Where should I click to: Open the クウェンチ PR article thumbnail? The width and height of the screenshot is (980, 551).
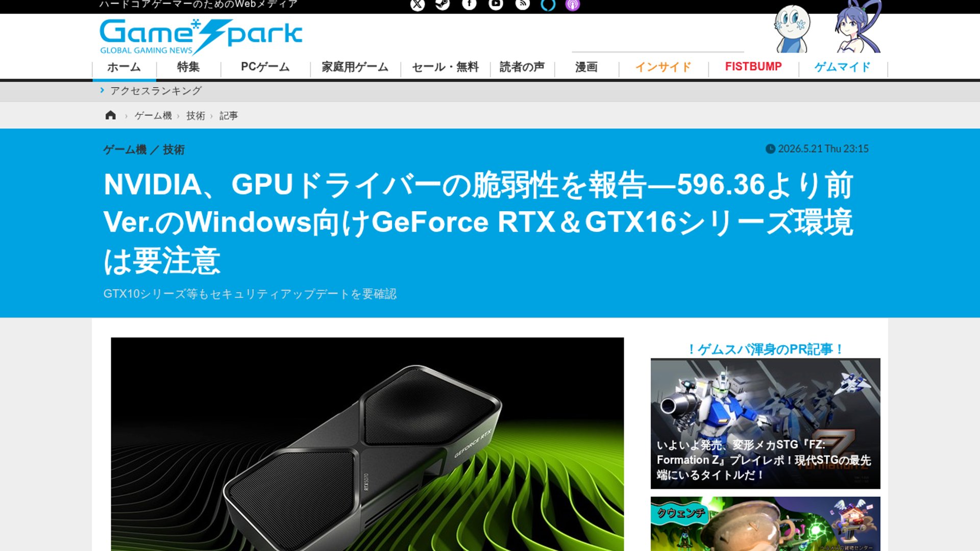765,523
